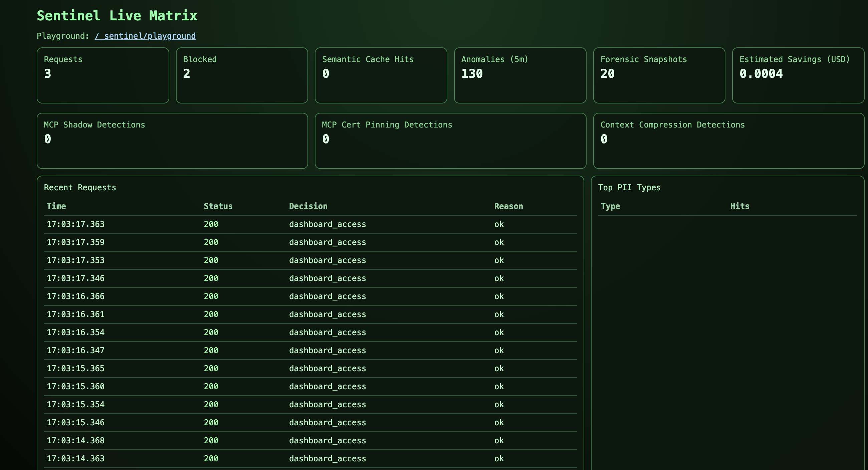Select the Requests stat card

102,75
